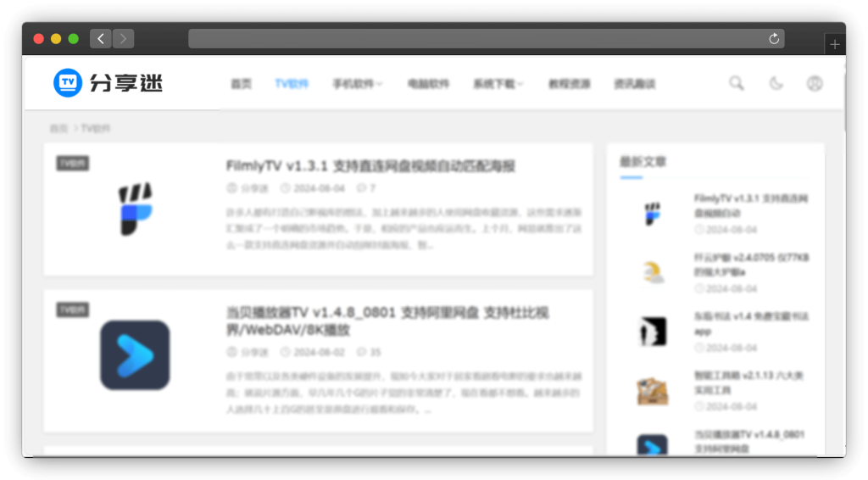Open sidebar 当贝播放器TV v1.4.8_0801 link
The height and width of the screenshot is (480, 868).
click(749, 441)
